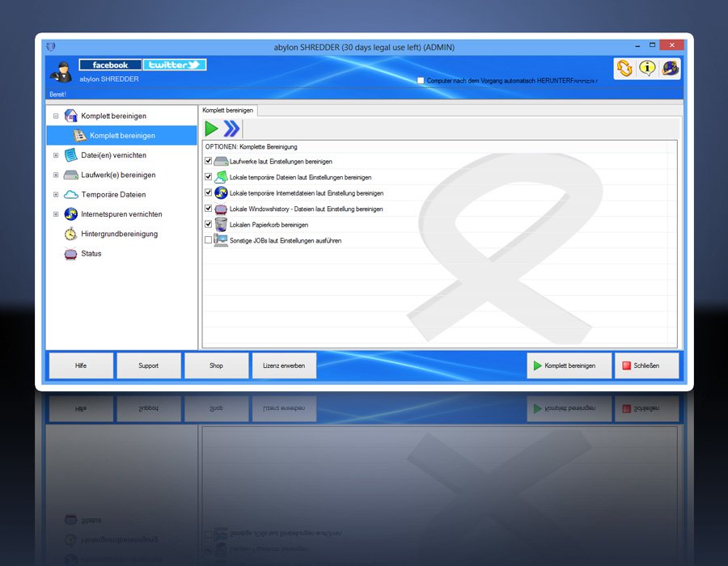The image size is (728, 566).
Task: Click house icon beside top Komplett bereinigen
Action: (x=70, y=116)
